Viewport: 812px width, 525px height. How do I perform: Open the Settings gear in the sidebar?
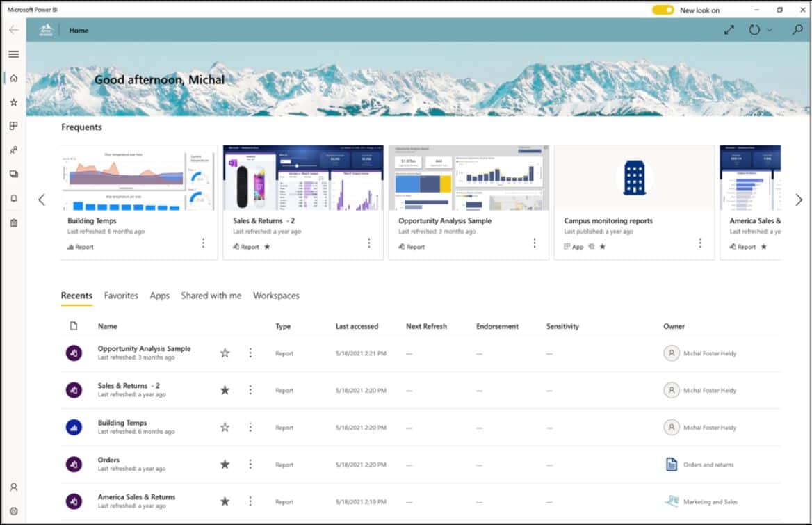point(14,511)
